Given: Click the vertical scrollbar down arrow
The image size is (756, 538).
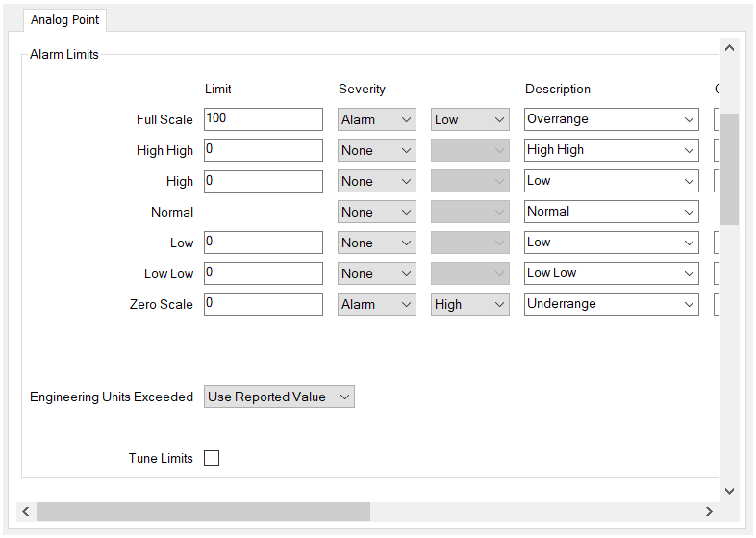Looking at the screenshot, I should [x=729, y=491].
